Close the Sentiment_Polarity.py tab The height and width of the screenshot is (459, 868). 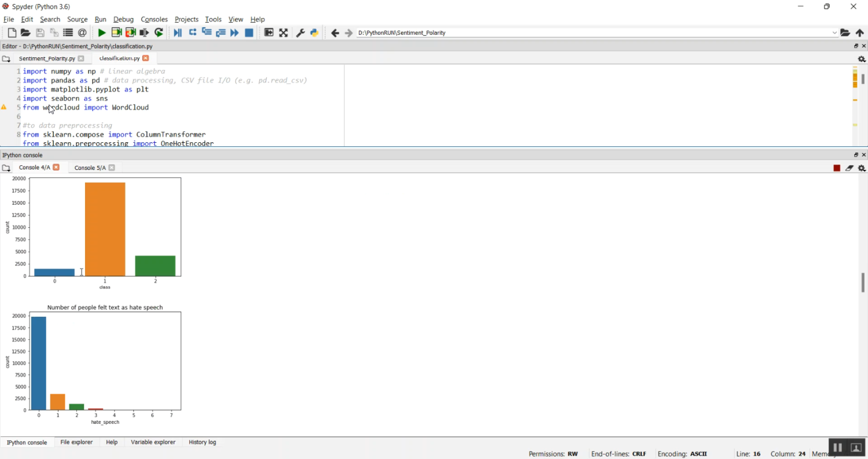coord(81,58)
